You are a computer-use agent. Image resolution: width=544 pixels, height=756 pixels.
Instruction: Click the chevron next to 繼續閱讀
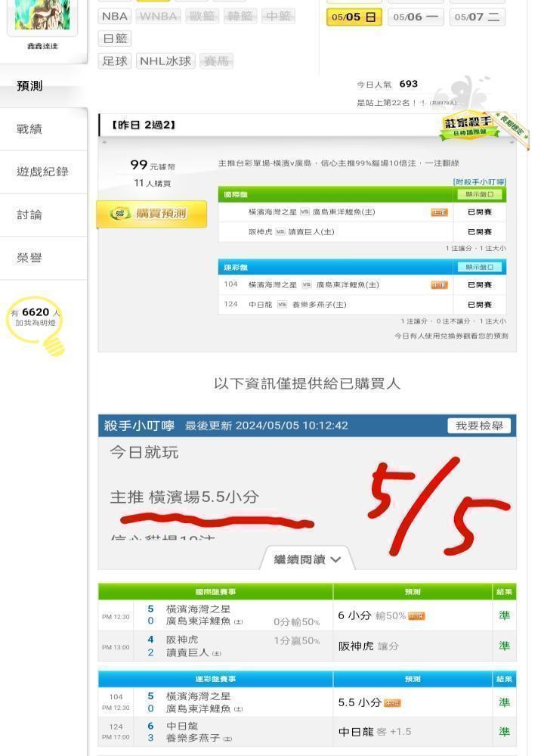[x=335, y=559]
